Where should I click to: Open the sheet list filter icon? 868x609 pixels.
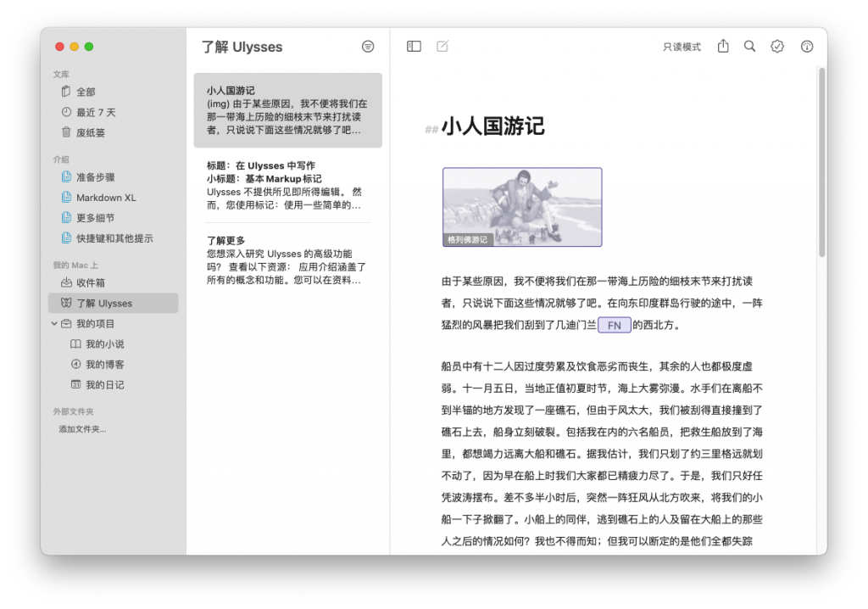tap(368, 47)
